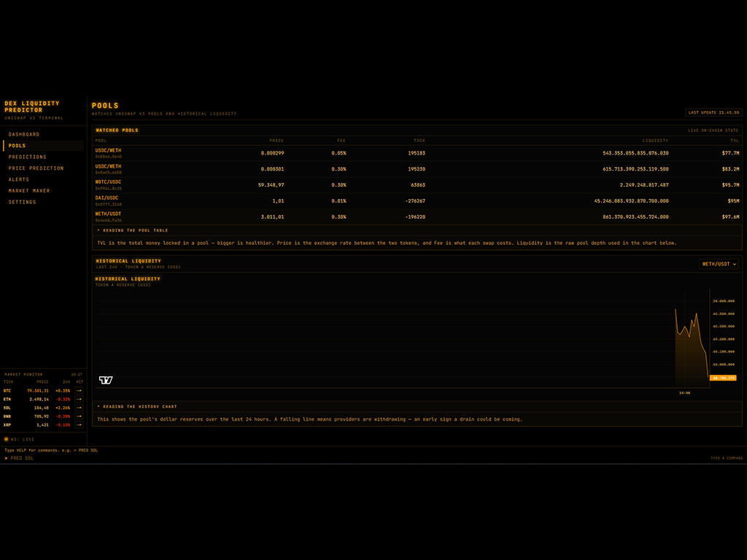This screenshot has width=747, height=560.
Task: Click the Price column header in pools table
Action: tap(276, 141)
